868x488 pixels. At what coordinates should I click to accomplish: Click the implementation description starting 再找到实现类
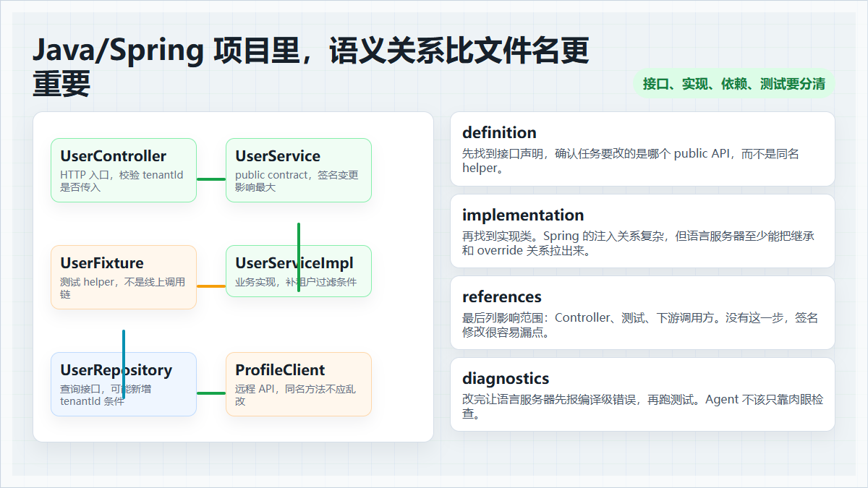pyautogui.click(x=639, y=243)
